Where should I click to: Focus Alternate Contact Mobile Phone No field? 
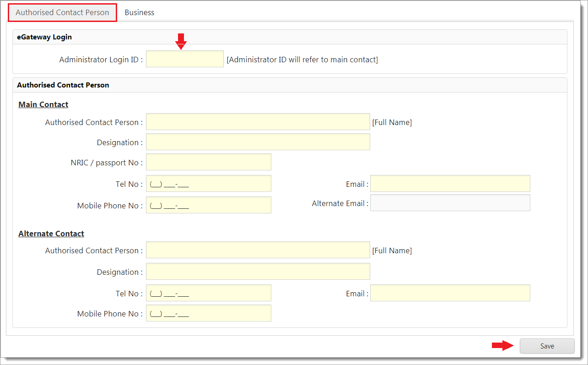click(208, 313)
